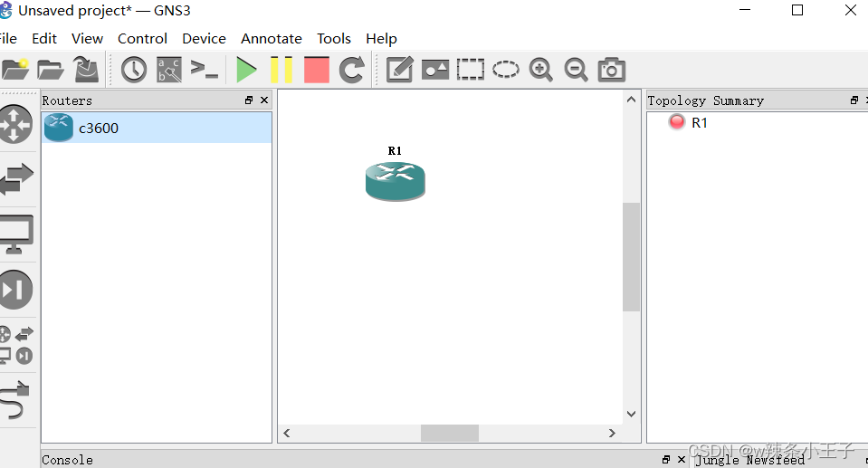Open console to all devices icon
Image resolution: width=868 pixels, height=468 pixels.
pyautogui.click(x=205, y=70)
